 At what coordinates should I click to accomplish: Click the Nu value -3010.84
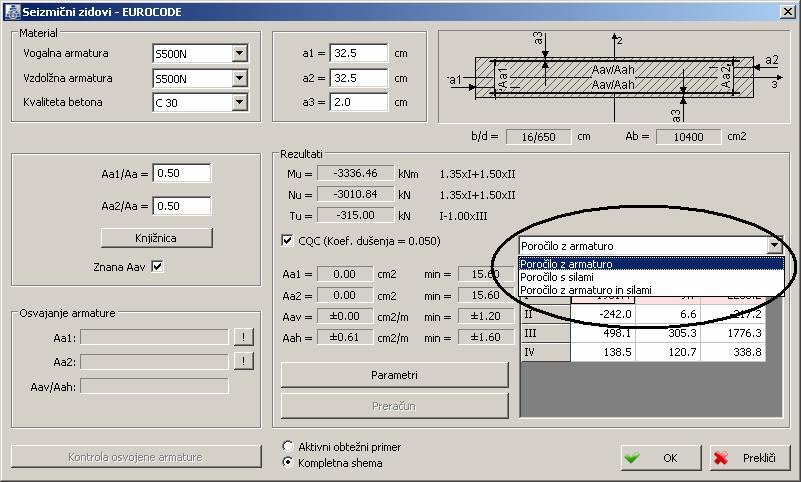coord(356,195)
